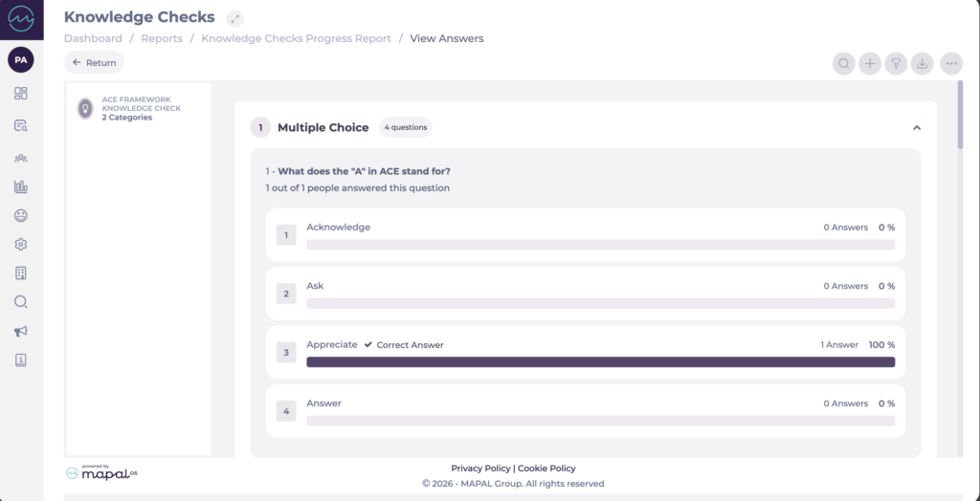Click the Return button
The width and height of the screenshot is (980, 501).
(94, 62)
